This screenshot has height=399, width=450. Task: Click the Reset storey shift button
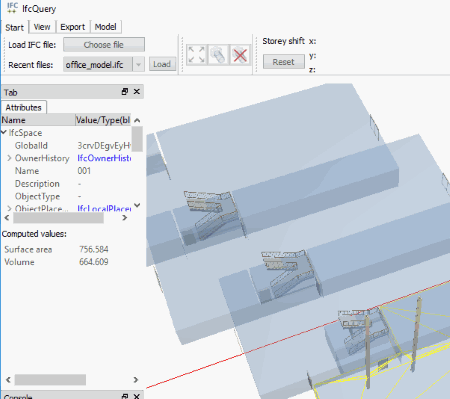[284, 62]
